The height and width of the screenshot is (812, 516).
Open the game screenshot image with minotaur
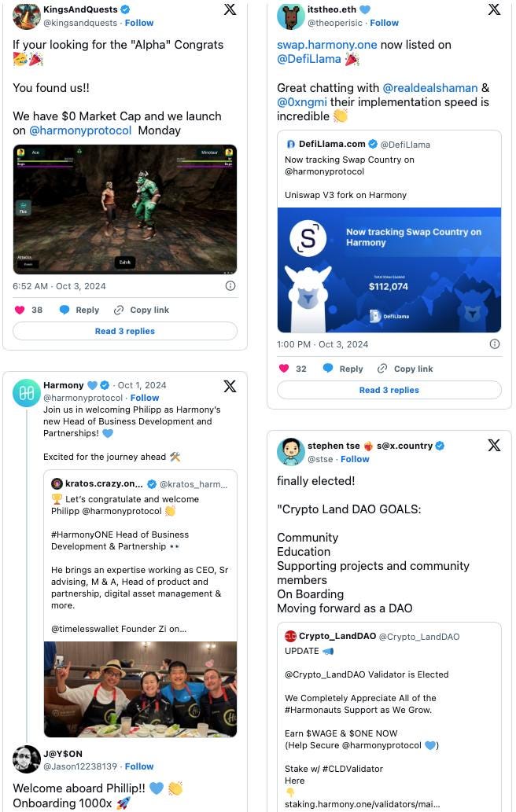coord(125,209)
